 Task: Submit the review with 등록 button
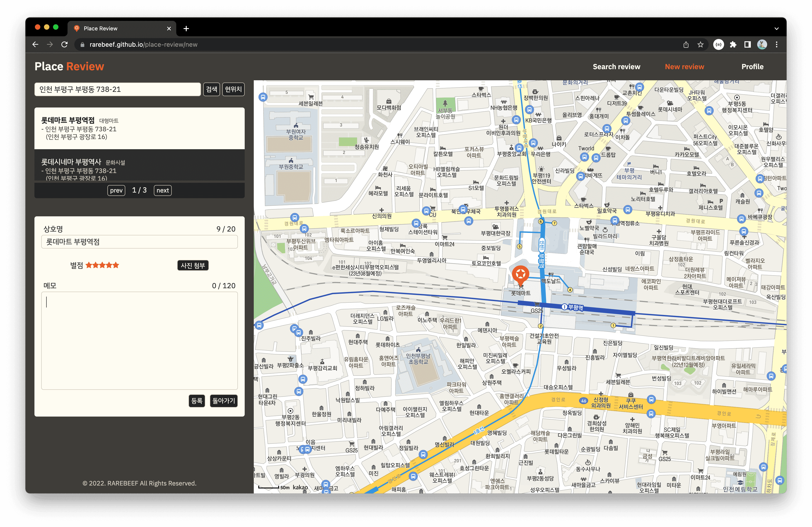tap(197, 401)
